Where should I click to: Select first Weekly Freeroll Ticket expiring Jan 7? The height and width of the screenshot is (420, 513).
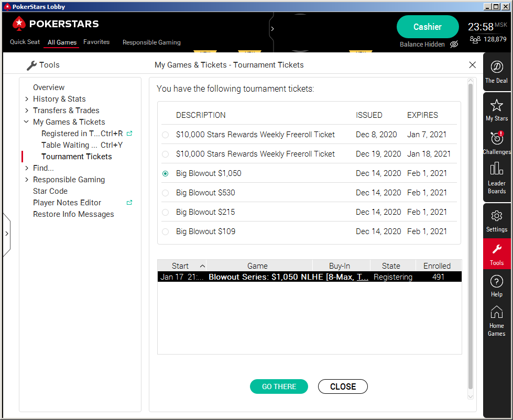pyautogui.click(x=166, y=135)
